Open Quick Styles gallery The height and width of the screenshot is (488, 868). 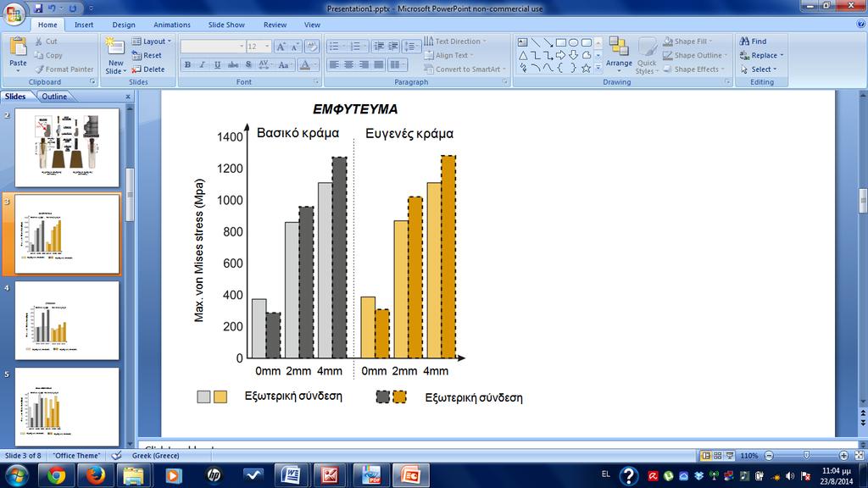[x=646, y=55]
